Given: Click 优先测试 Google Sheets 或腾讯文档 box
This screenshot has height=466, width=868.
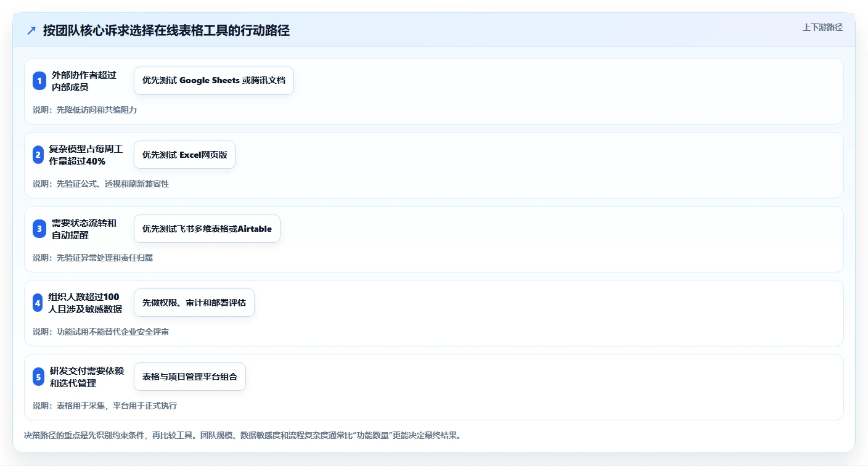Looking at the screenshot, I should (214, 81).
